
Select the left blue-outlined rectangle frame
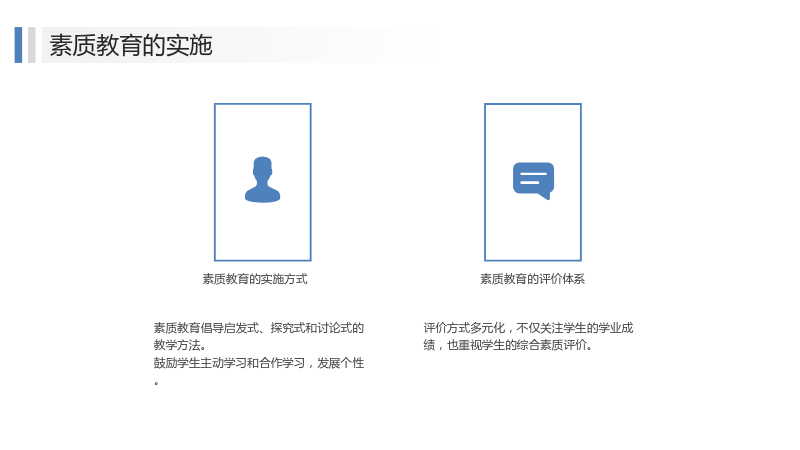[263, 182]
